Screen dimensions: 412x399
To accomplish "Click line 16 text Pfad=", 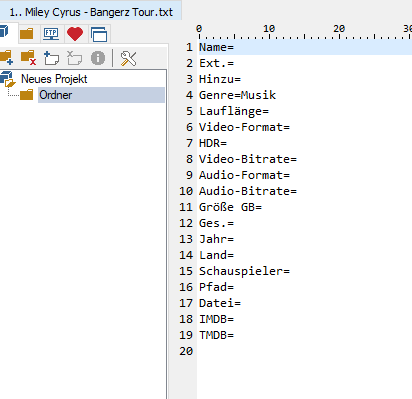I will tap(216, 287).
